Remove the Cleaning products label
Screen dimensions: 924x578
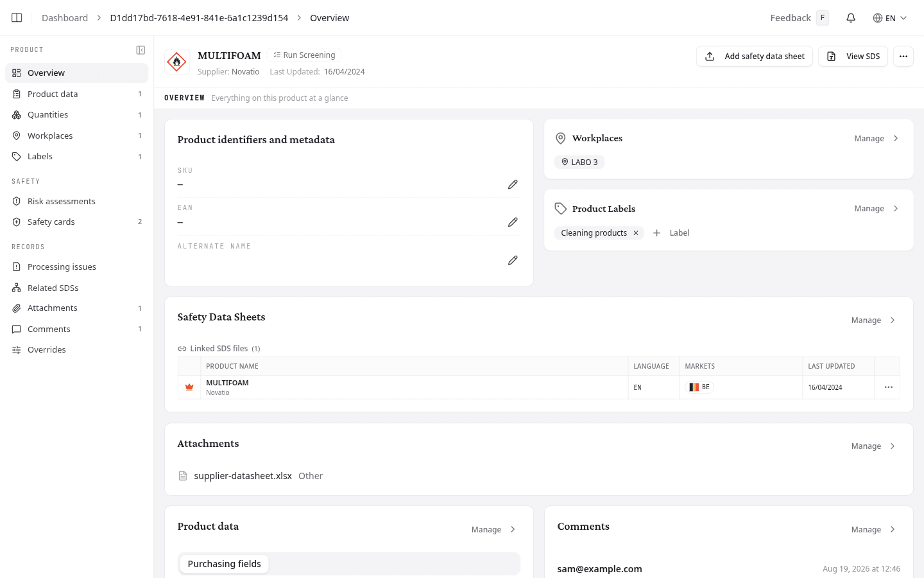click(636, 233)
